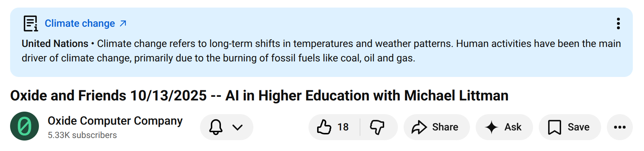Click the 5.33K subscribers count text
This screenshot has width=644, height=151.
tap(82, 135)
